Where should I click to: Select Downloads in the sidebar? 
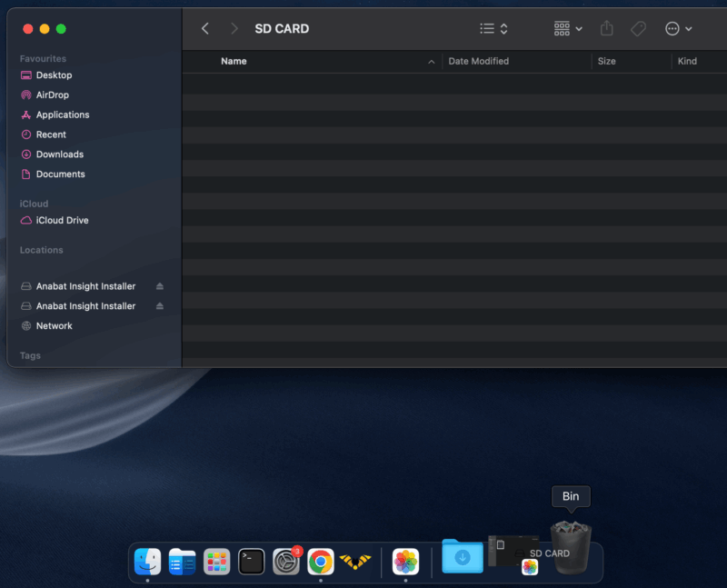coord(59,154)
